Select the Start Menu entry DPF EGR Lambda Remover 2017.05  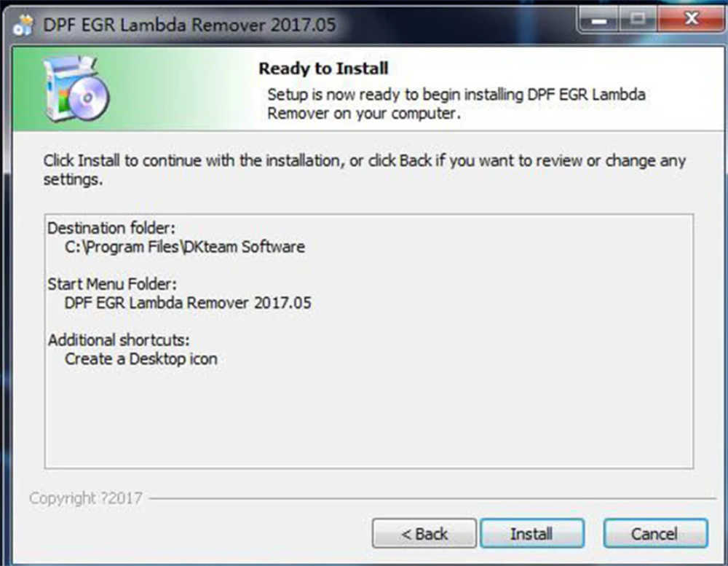pos(188,303)
